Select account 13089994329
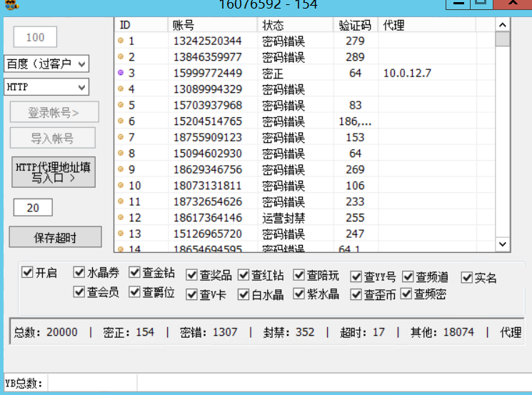 [x=207, y=89]
